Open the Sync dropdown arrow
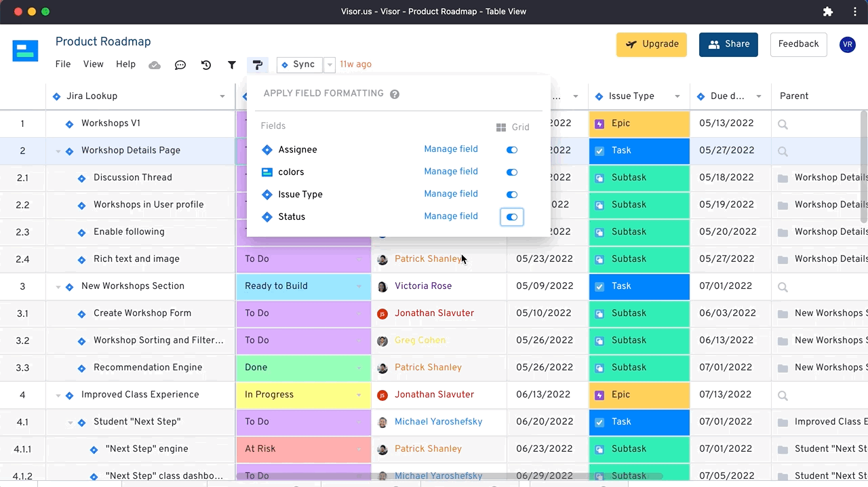This screenshot has height=487, width=868. click(330, 65)
